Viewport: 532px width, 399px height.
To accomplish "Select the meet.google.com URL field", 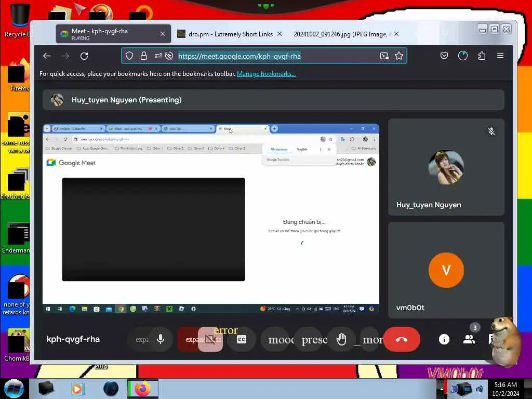I will click(x=264, y=56).
